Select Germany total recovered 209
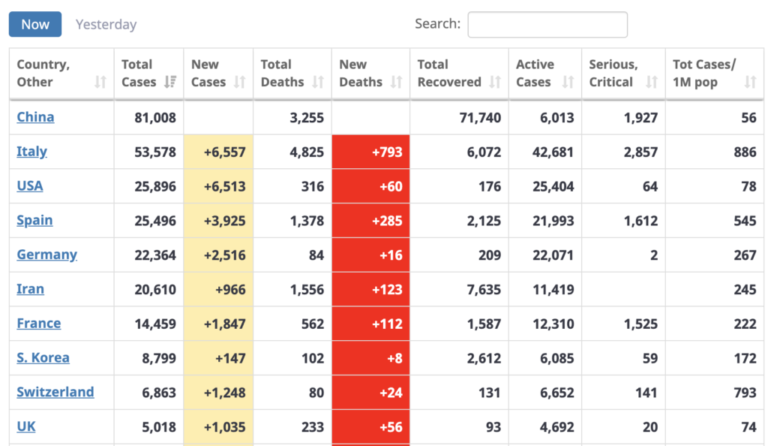Viewport: 768px width, 446px height. (x=489, y=255)
